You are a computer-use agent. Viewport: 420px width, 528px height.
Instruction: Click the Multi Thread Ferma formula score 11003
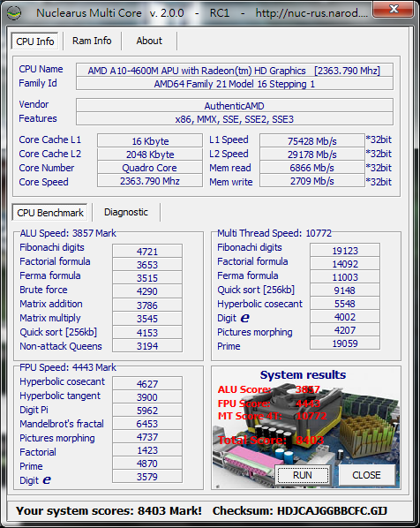point(345,276)
